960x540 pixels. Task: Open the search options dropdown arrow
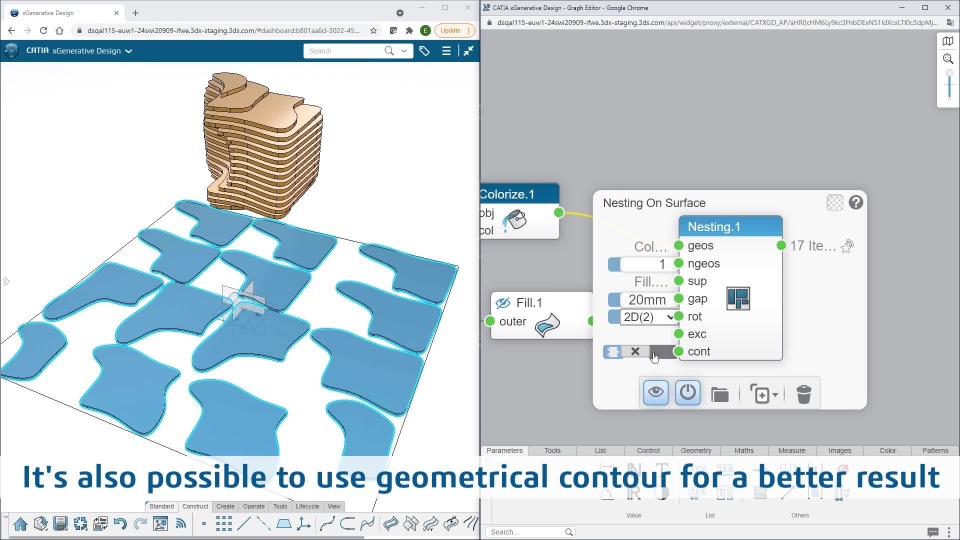click(404, 51)
